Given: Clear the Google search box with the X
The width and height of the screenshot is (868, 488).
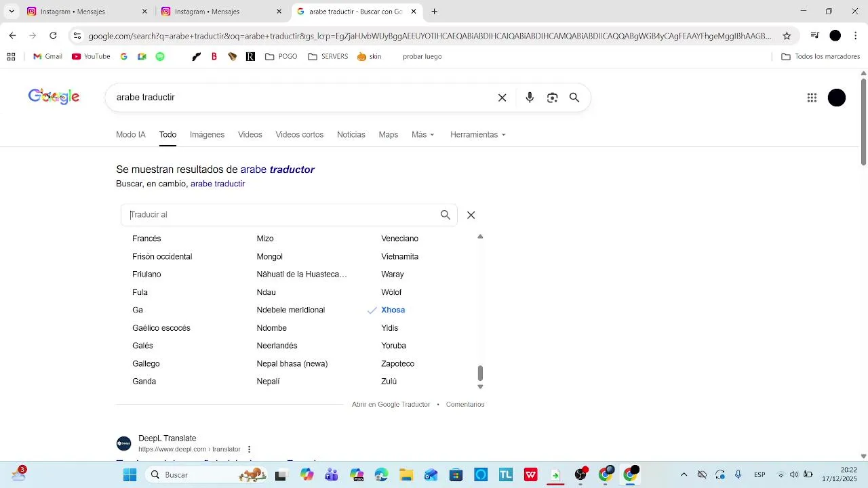Looking at the screenshot, I should (502, 98).
